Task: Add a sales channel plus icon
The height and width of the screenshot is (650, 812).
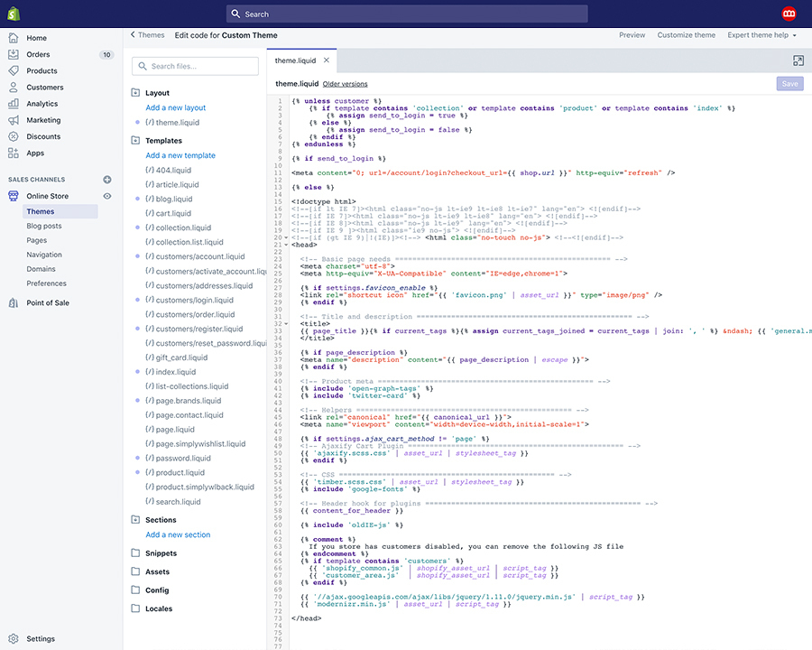Action: click(x=107, y=180)
